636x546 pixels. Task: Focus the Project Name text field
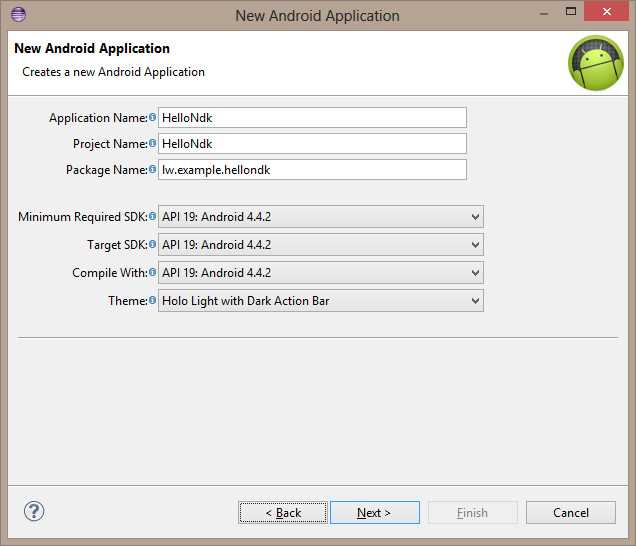[x=312, y=144]
